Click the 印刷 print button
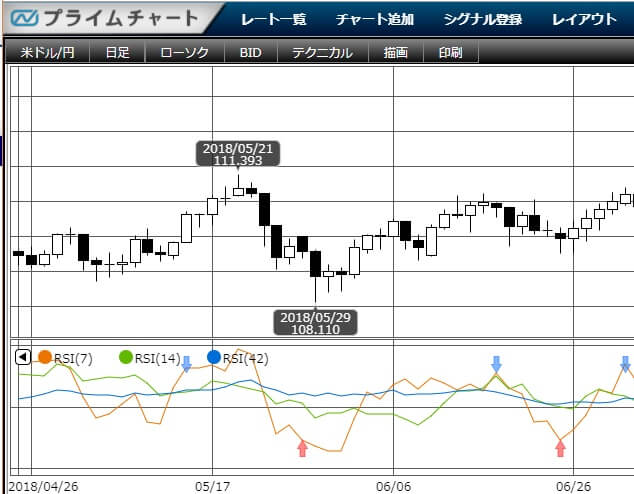 point(450,52)
